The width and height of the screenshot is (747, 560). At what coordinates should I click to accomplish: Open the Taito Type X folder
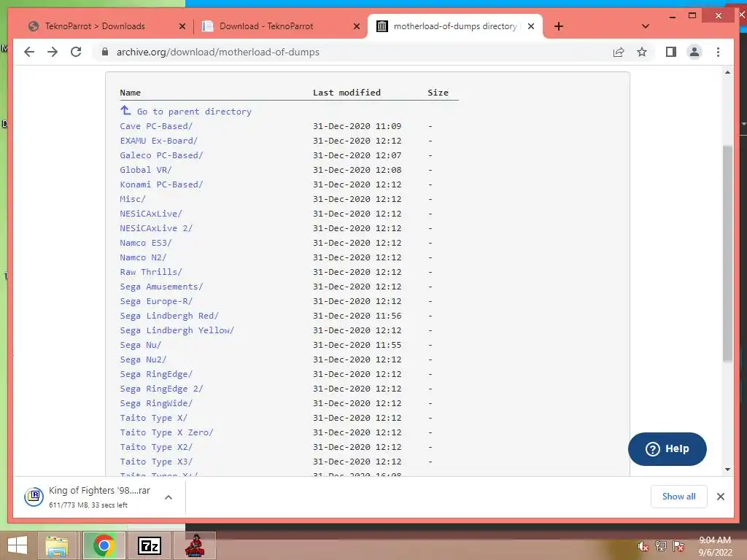tap(153, 418)
